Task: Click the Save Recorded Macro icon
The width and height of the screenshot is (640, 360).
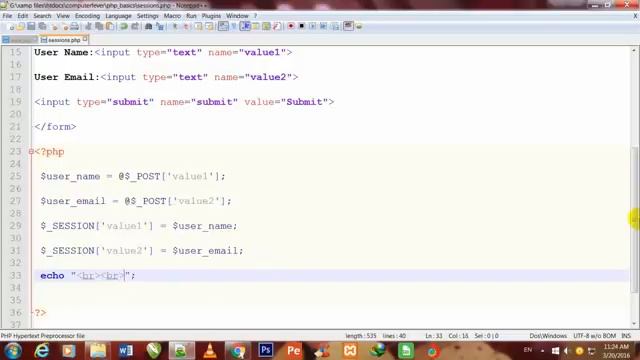Action: tap(335, 27)
